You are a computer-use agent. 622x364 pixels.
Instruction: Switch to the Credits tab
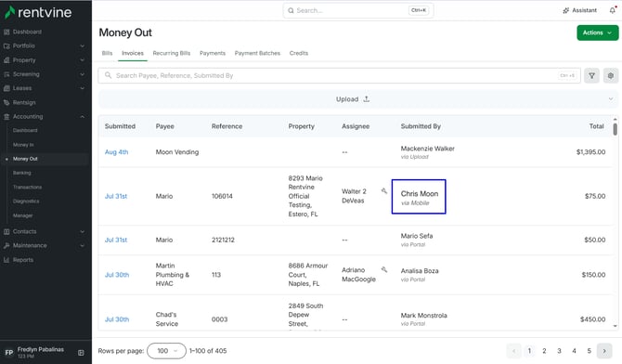tap(299, 53)
